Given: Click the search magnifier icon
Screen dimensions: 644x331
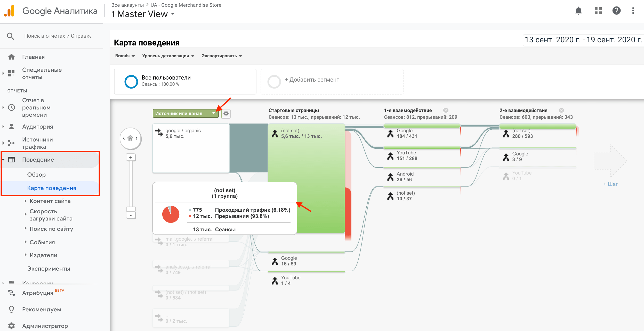Looking at the screenshot, I should point(10,36).
